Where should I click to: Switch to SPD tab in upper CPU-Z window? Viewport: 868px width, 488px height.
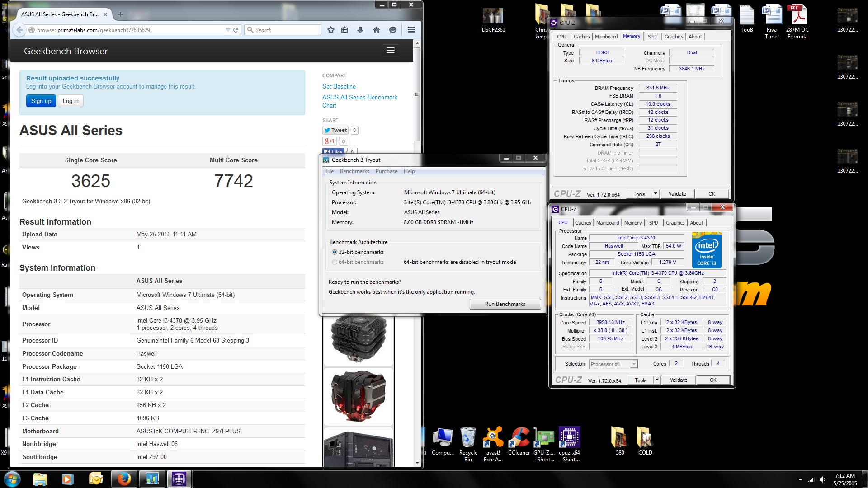pos(652,37)
